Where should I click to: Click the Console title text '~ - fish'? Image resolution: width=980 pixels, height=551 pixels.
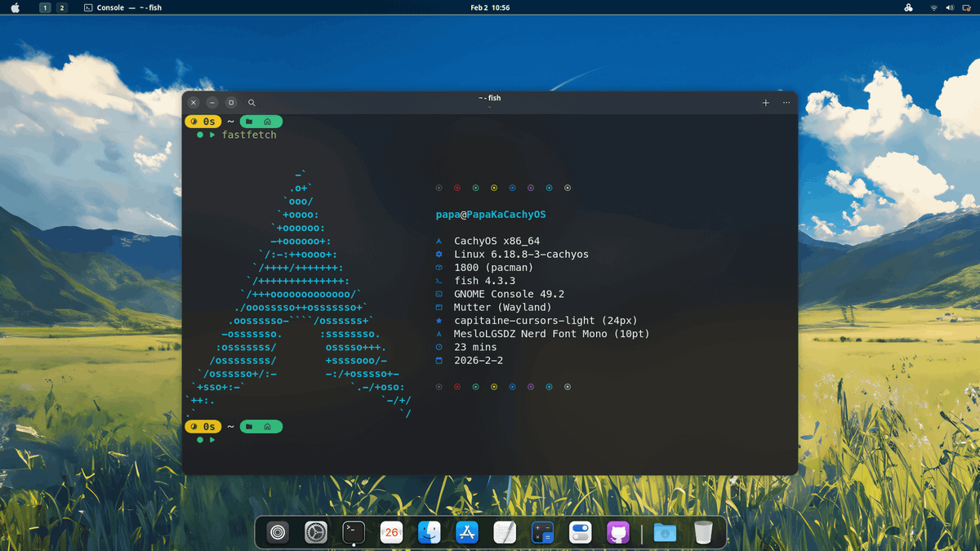(490, 98)
